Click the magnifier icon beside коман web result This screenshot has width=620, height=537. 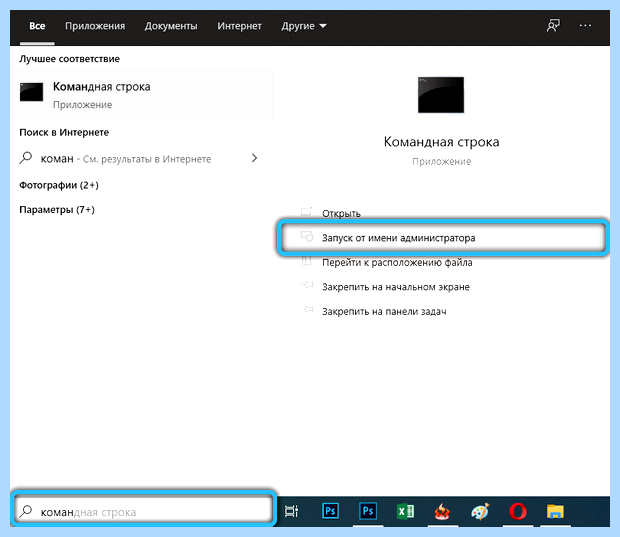coord(26,158)
